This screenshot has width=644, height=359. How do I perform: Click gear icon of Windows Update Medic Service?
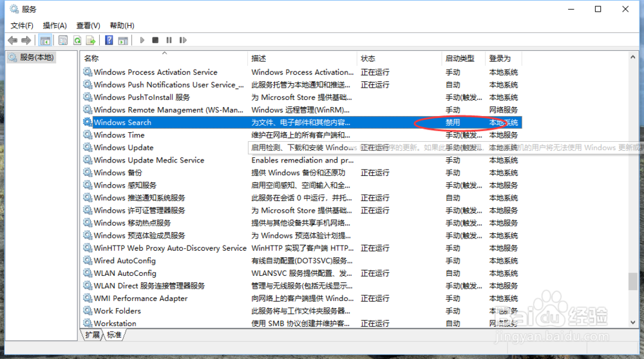[x=87, y=160]
